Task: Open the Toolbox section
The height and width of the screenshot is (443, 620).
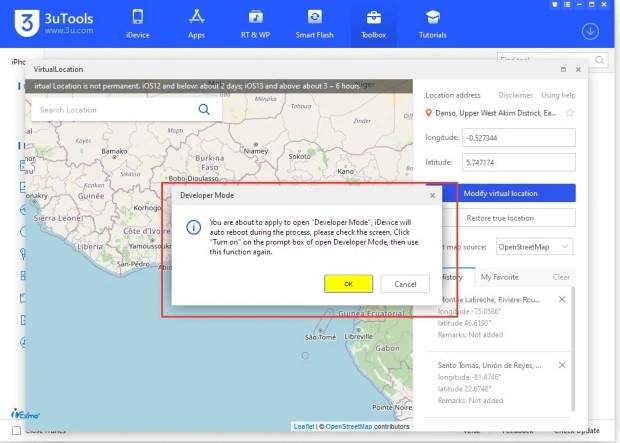Action: [373, 24]
